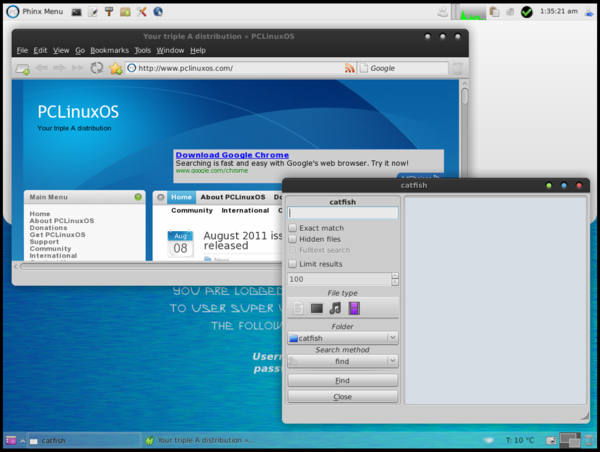Viewport: 600px width, 452px height.
Task: Click the browser horizontal scrollbar
Action: click(150, 267)
